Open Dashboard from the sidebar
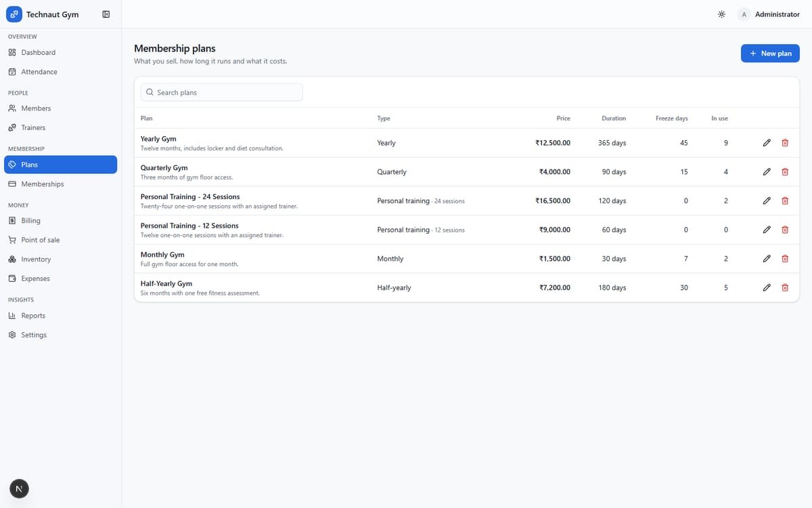812x508 pixels. (60, 52)
